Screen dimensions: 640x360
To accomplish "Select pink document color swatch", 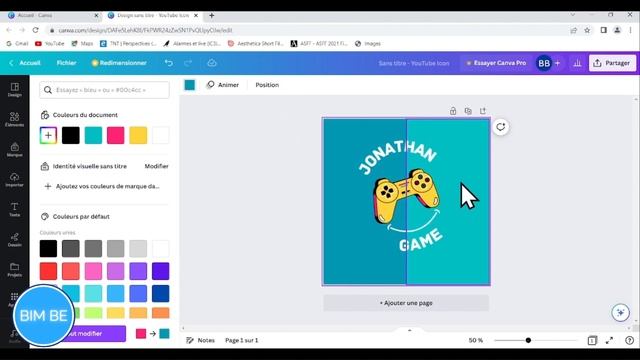I will tap(116, 136).
